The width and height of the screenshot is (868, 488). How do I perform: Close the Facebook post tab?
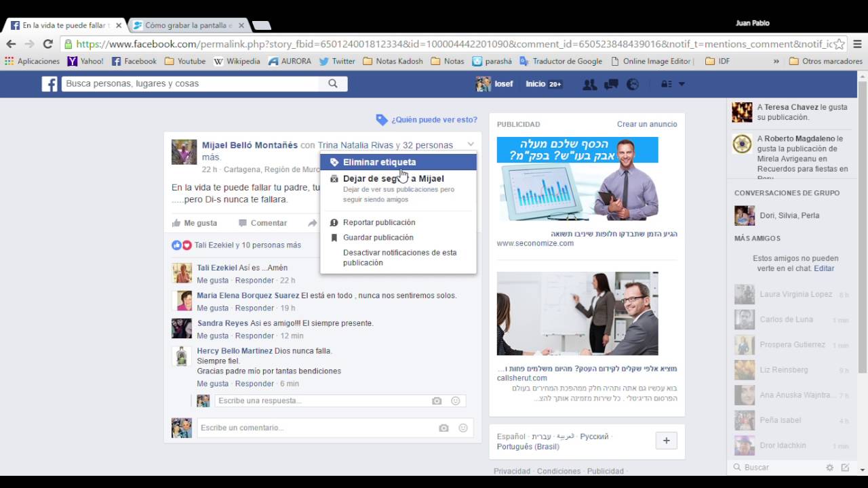click(x=119, y=26)
